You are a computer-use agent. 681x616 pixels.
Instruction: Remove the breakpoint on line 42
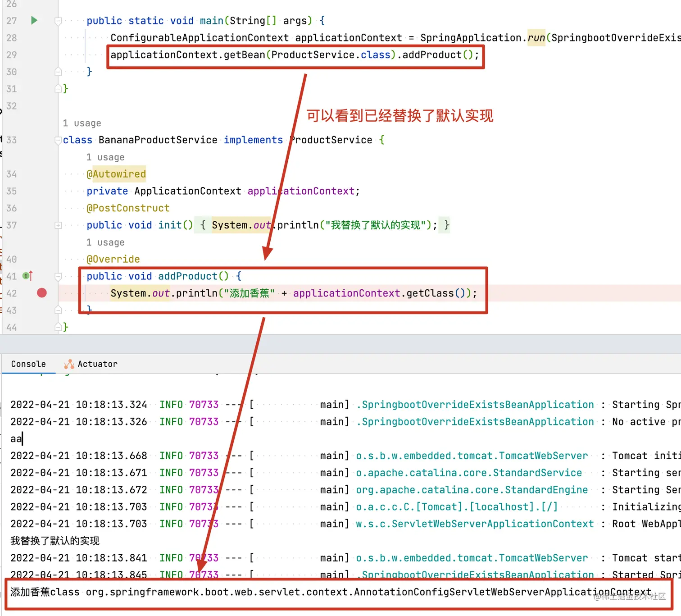tap(42, 293)
